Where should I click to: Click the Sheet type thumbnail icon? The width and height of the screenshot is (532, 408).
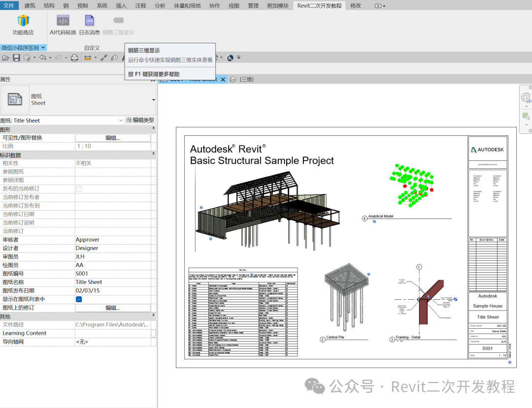[15, 99]
